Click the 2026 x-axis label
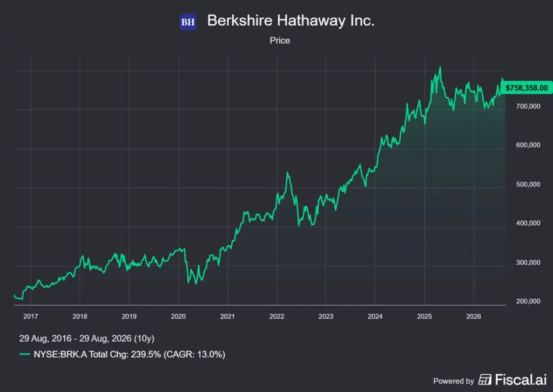 point(474,316)
